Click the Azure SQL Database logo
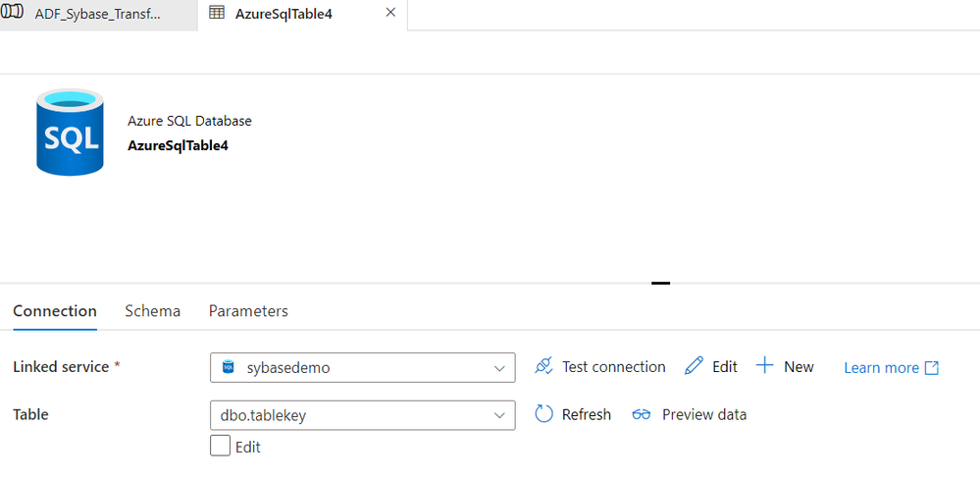This screenshot has height=479, width=980. point(69,132)
